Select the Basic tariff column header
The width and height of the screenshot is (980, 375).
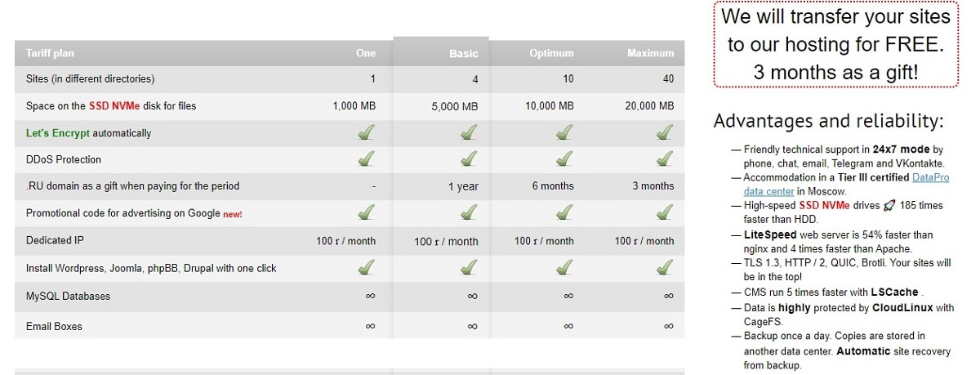tap(464, 54)
